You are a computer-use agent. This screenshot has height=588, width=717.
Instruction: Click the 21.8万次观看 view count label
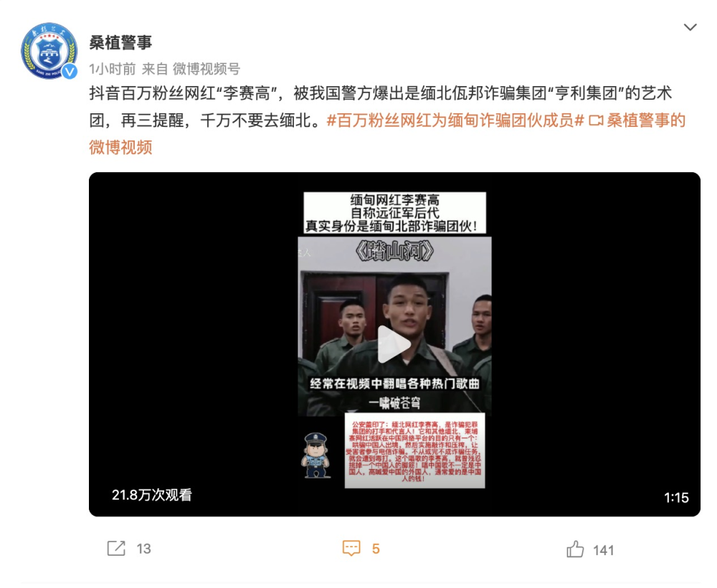(x=152, y=495)
